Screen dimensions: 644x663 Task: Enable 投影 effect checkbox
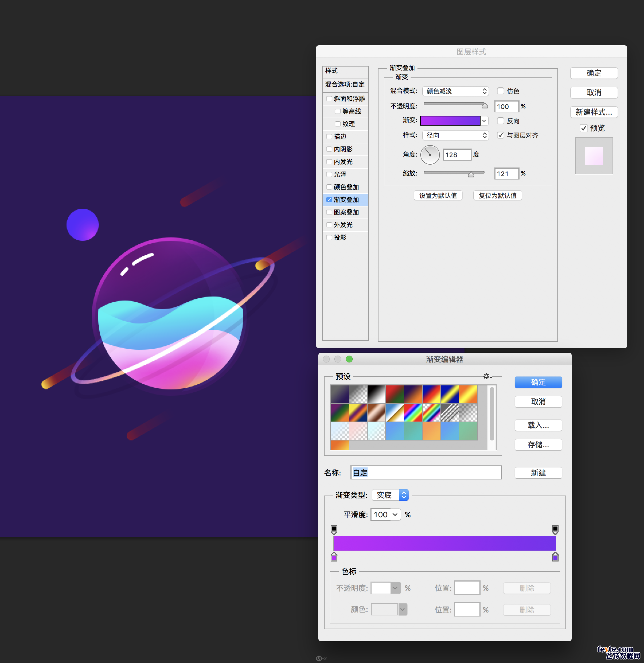coord(329,237)
